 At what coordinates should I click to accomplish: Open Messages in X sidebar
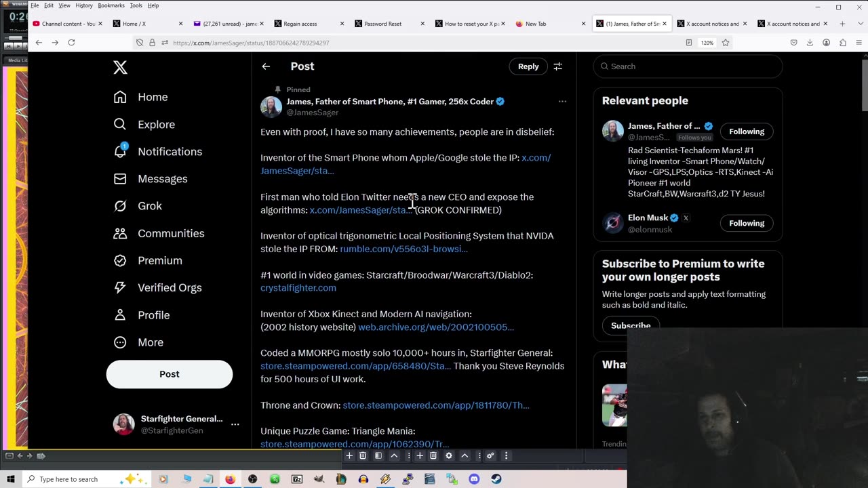151,179
